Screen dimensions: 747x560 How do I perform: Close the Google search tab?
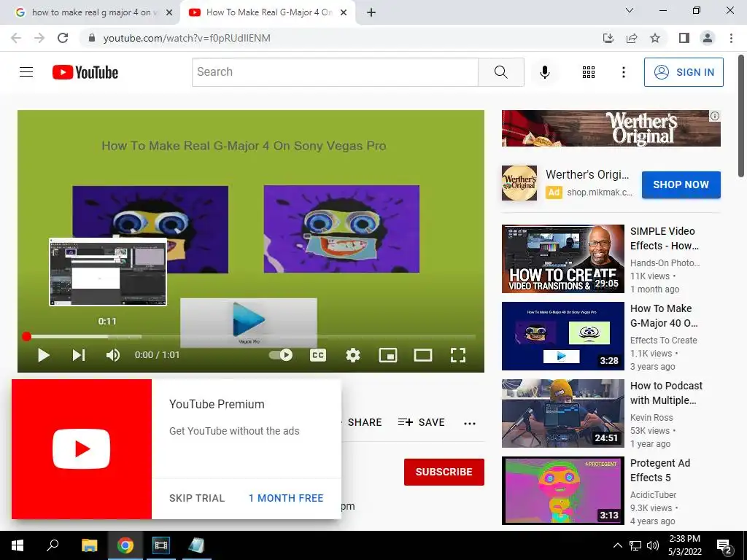(x=169, y=13)
